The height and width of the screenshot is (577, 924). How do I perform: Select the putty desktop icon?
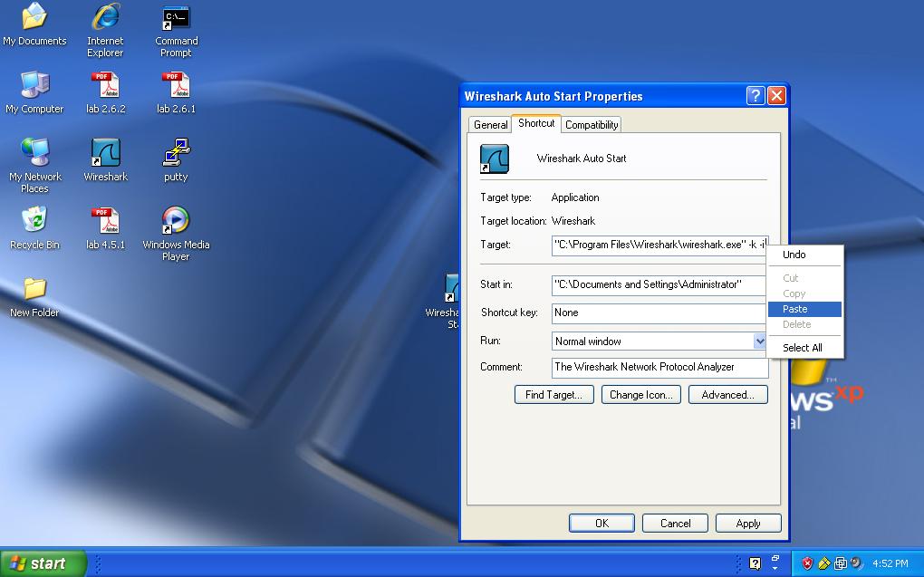pyautogui.click(x=177, y=160)
